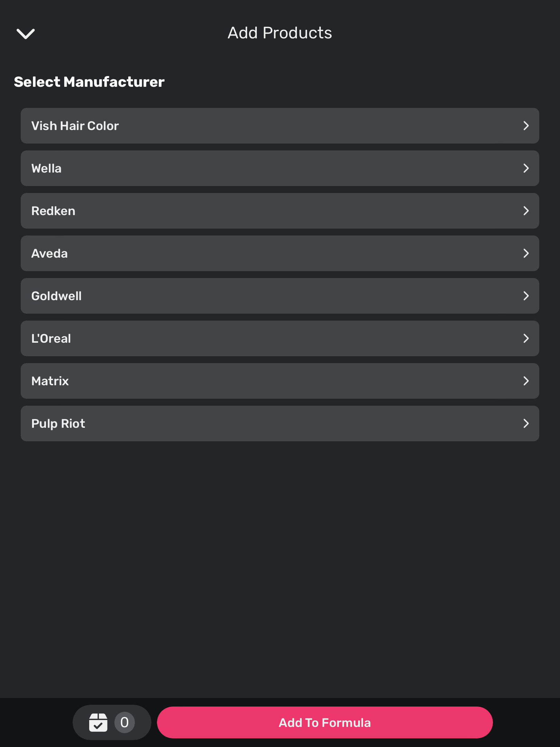
Task: Select Vish Hair Color manufacturer
Action: [x=75, y=126]
